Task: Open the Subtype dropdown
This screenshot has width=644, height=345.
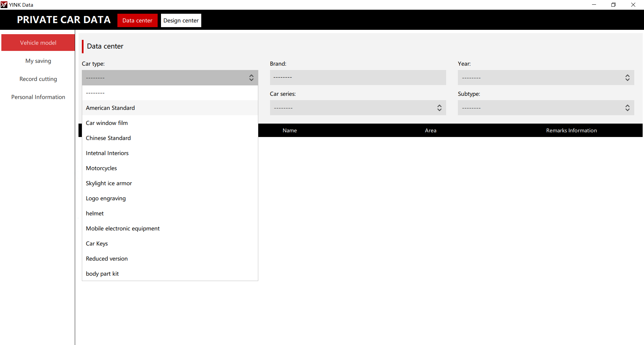Action: point(627,108)
